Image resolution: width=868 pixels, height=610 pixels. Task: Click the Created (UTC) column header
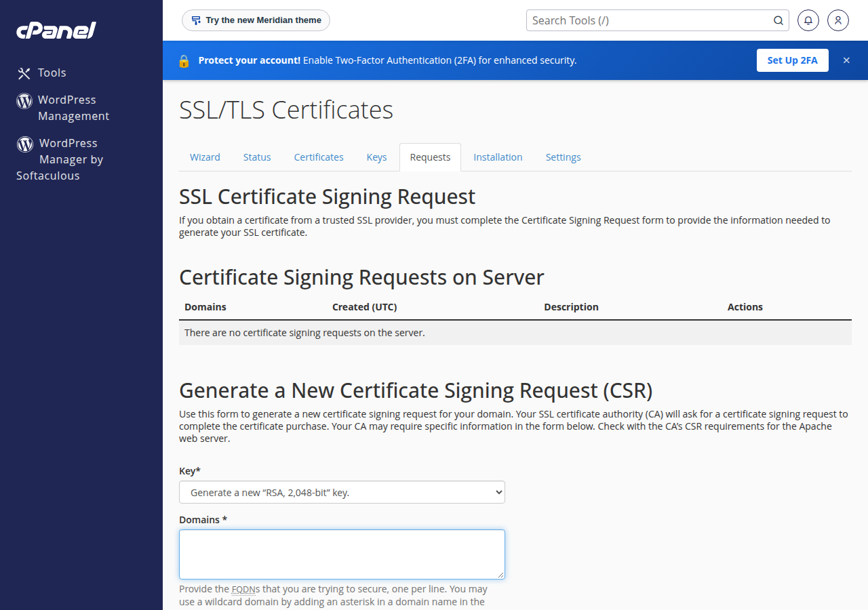point(365,307)
